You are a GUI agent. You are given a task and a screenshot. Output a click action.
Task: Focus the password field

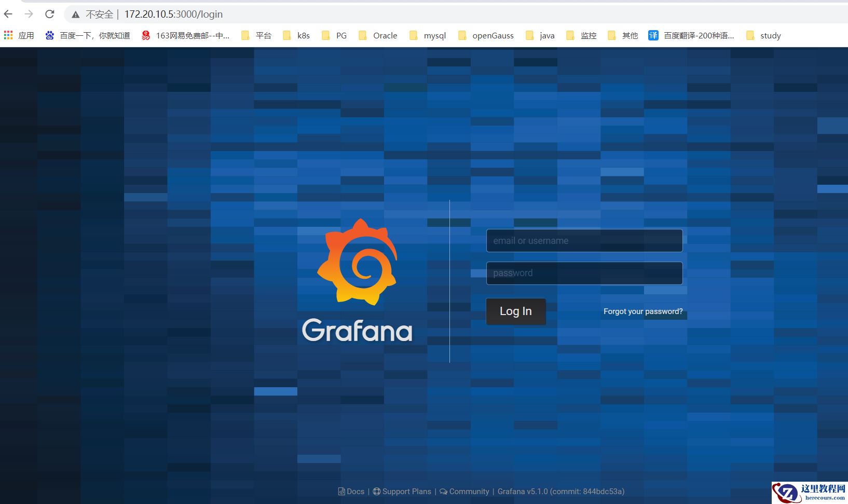(584, 273)
